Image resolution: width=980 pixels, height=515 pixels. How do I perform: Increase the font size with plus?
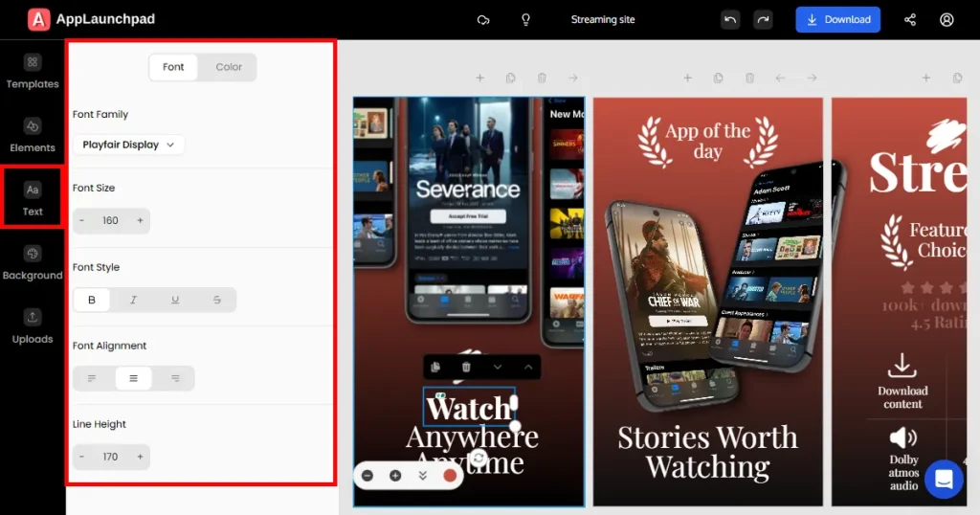tap(140, 220)
